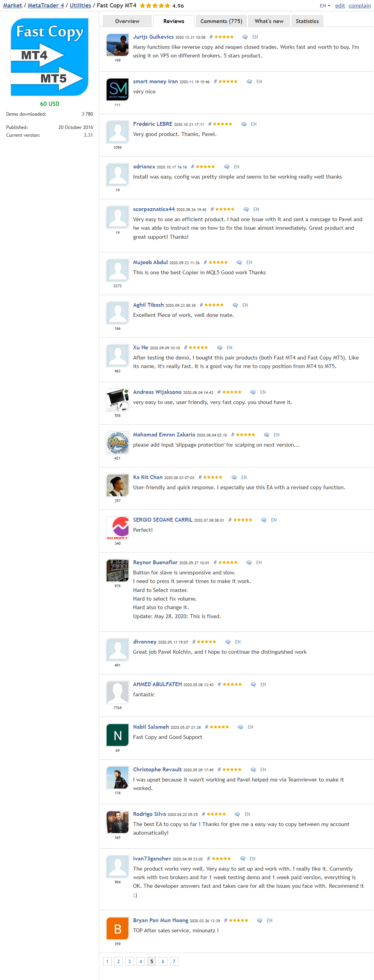Image resolution: width=374 pixels, height=980 pixels.
Task: Click the orange B avatar of Bryan Pan
Action: pos(118,928)
